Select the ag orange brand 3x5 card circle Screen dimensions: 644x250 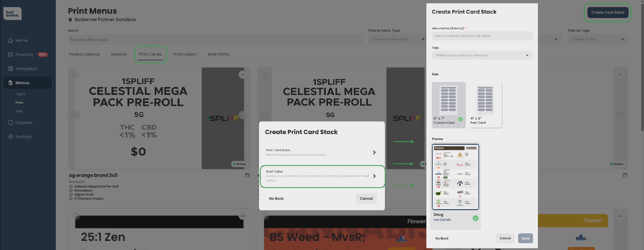[76, 75]
